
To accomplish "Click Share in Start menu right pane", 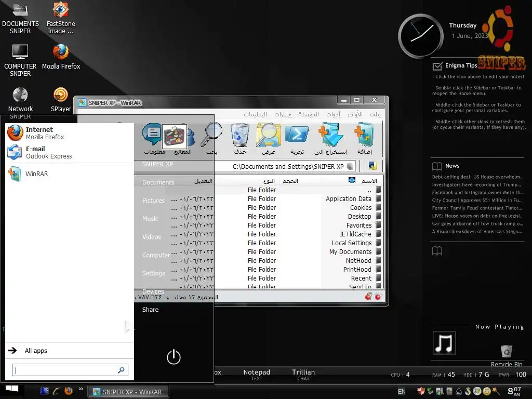I will click(x=150, y=310).
